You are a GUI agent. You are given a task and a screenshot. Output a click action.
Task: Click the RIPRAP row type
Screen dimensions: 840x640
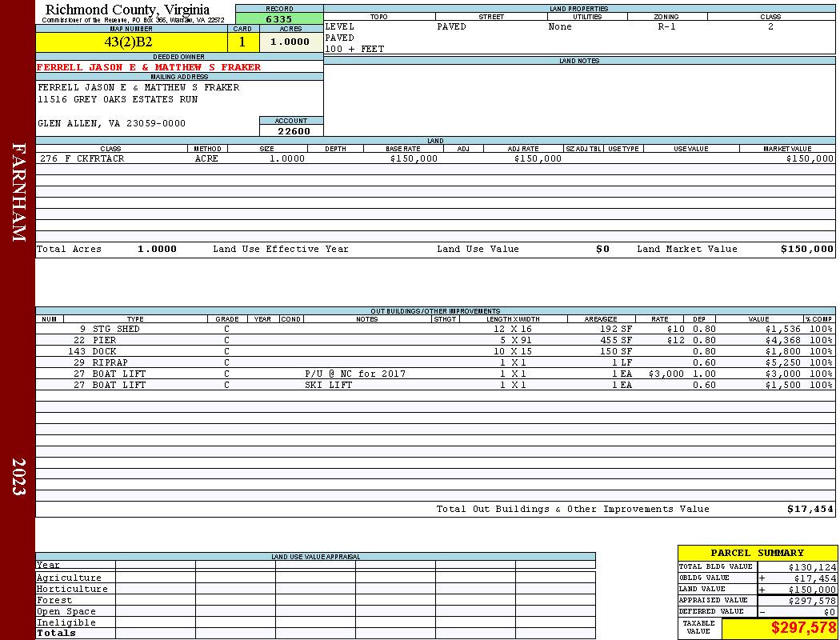coord(110,362)
